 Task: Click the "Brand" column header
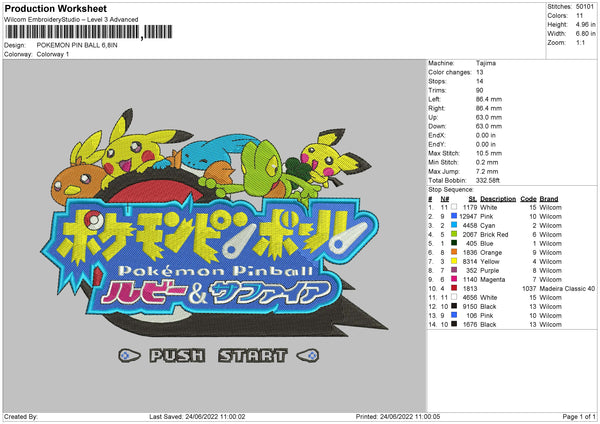click(x=549, y=199)
